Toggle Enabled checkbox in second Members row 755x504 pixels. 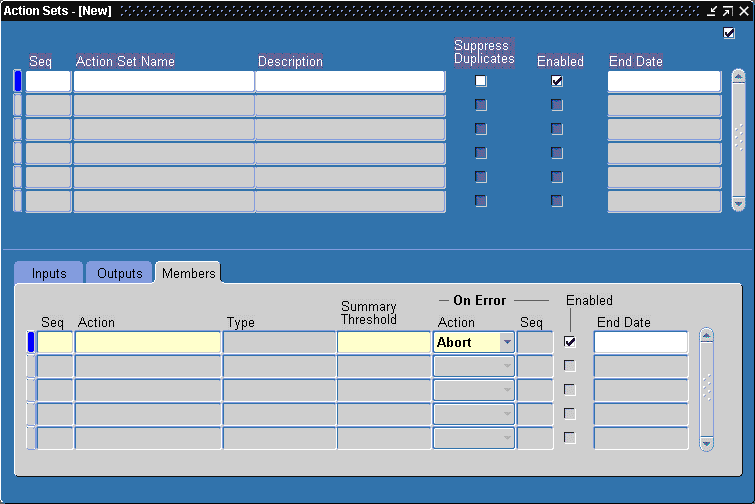pyautogui.click(x=570, y=366)
